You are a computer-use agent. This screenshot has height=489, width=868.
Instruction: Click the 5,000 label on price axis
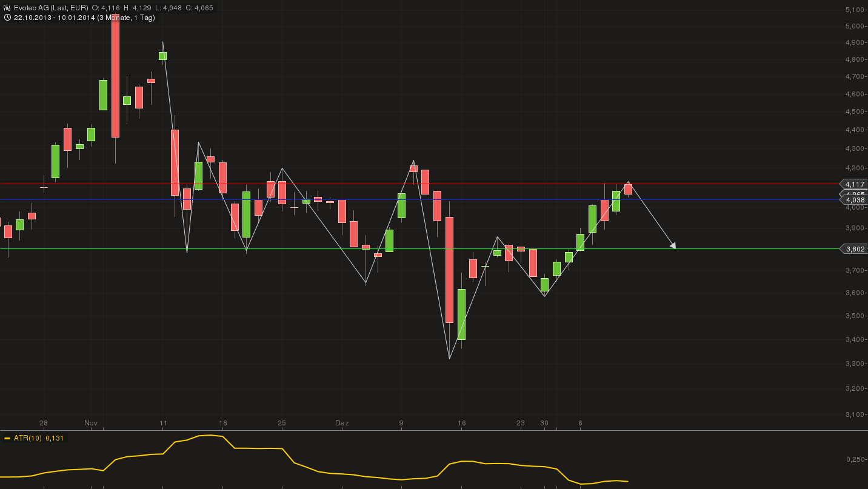(x=855, y=26)
